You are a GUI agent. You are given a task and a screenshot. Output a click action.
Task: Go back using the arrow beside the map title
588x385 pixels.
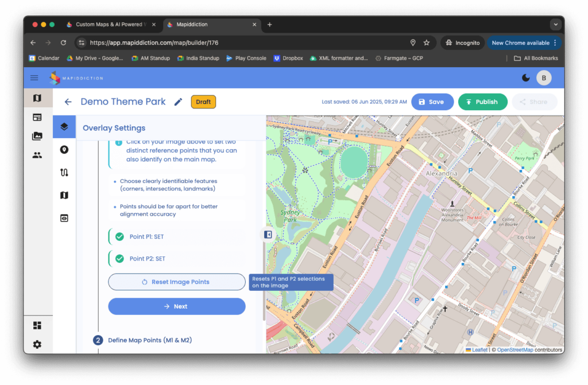[x=68, y=102]
